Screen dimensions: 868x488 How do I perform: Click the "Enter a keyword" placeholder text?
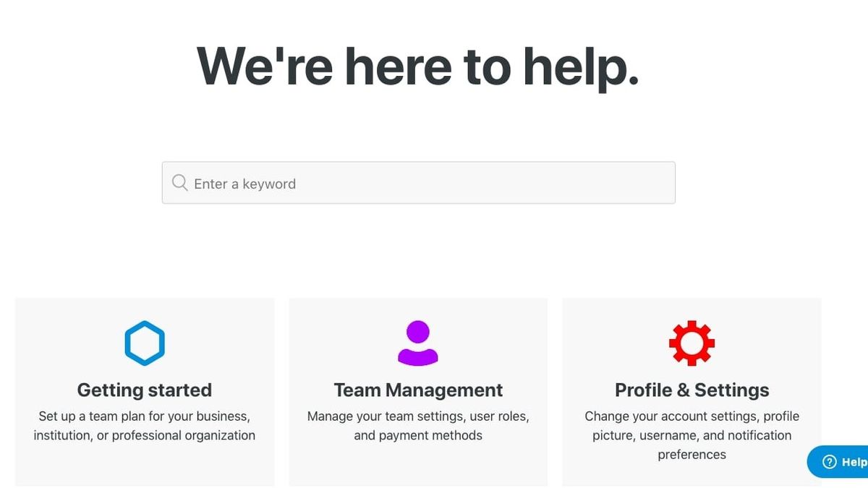click(244, 184)
